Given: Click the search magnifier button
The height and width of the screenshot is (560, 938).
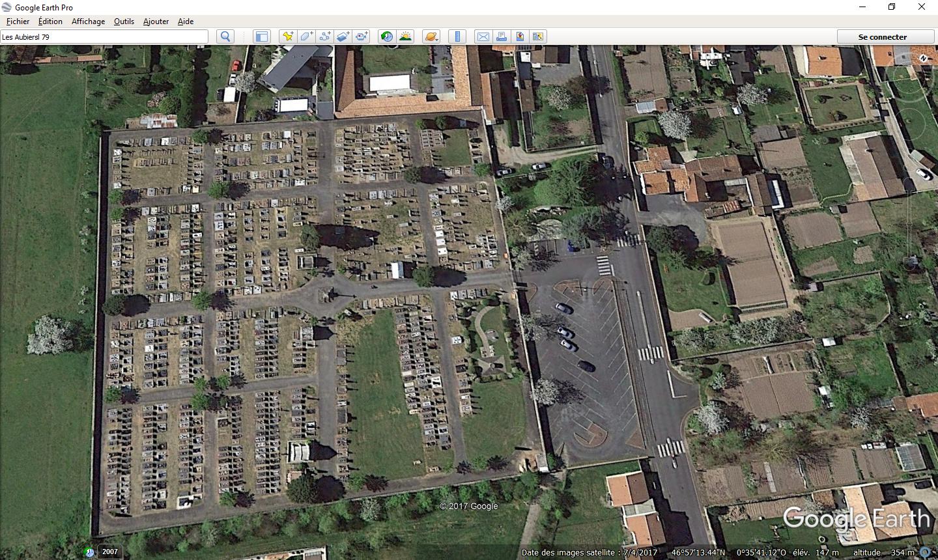Looking at the screenshot, I should pyautogui.click(x=225, y=36).
